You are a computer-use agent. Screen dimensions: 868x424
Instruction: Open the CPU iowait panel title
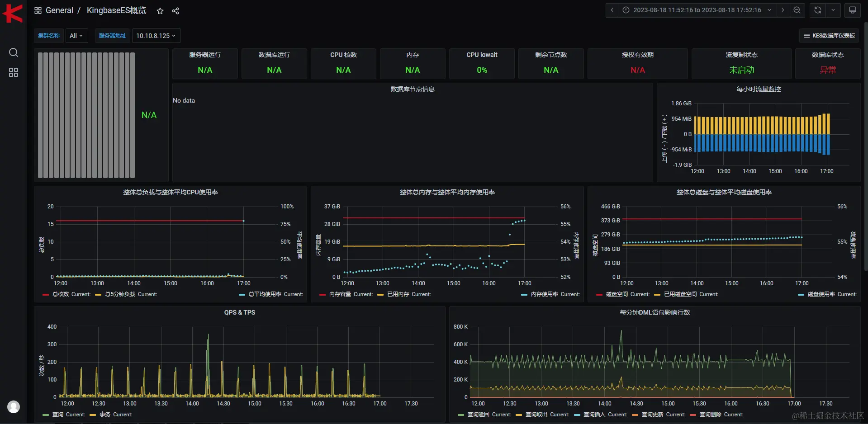482,55
